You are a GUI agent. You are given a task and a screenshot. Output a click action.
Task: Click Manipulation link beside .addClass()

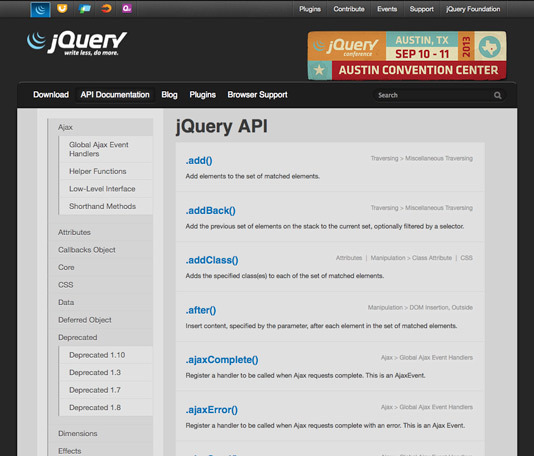388,258
